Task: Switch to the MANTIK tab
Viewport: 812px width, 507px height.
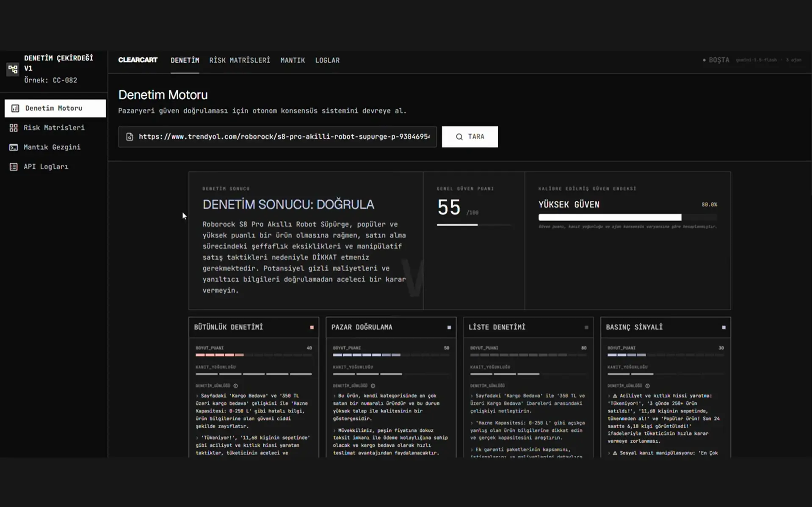Action: 293,60
